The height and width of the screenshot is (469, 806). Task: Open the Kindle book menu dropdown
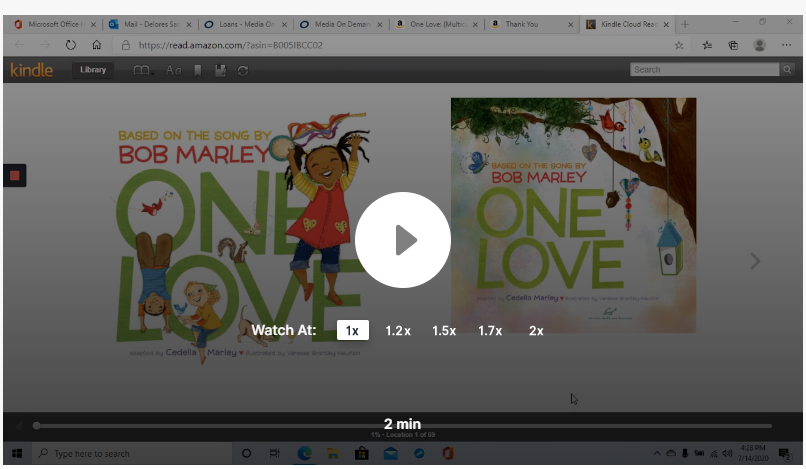coord(143,70)
